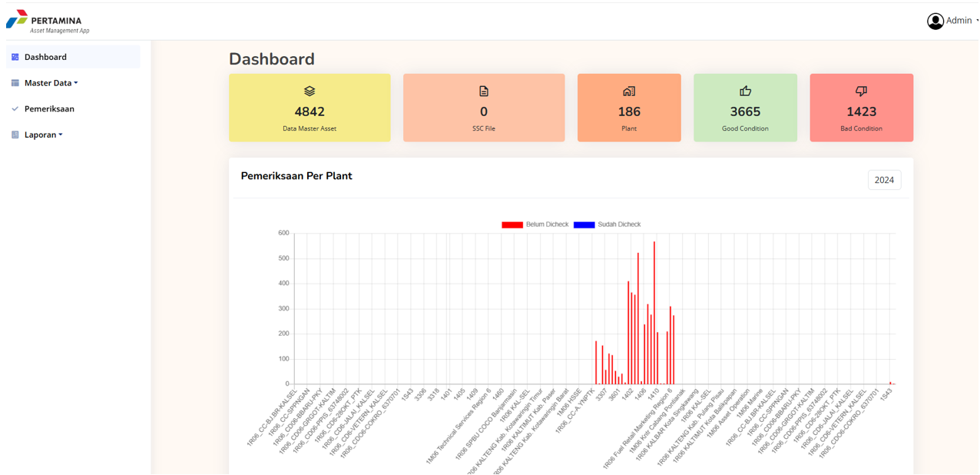980x475 pixels.
Task: Click the Admin user avatar icon
Action: 935,21
